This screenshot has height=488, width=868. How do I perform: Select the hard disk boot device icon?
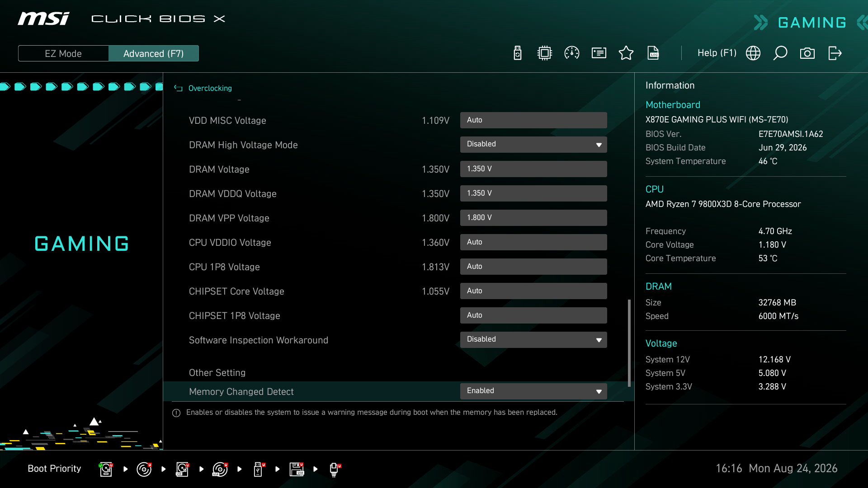[106, 469]
